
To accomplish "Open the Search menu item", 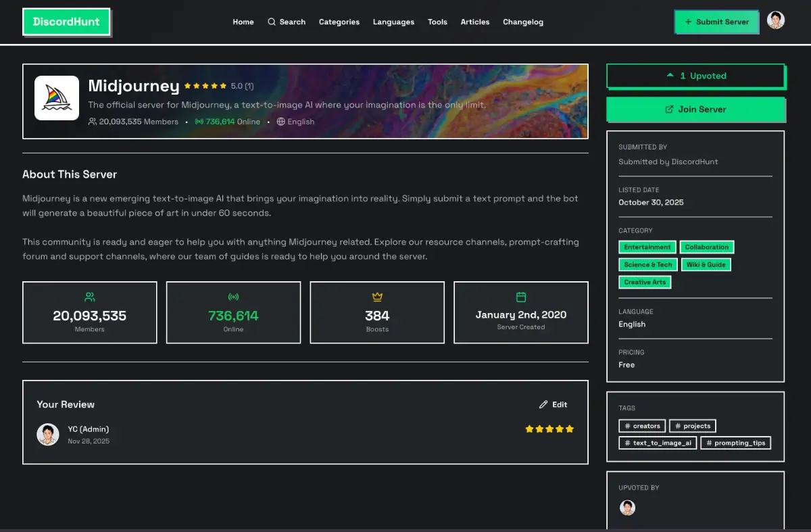I will [287, 22].
